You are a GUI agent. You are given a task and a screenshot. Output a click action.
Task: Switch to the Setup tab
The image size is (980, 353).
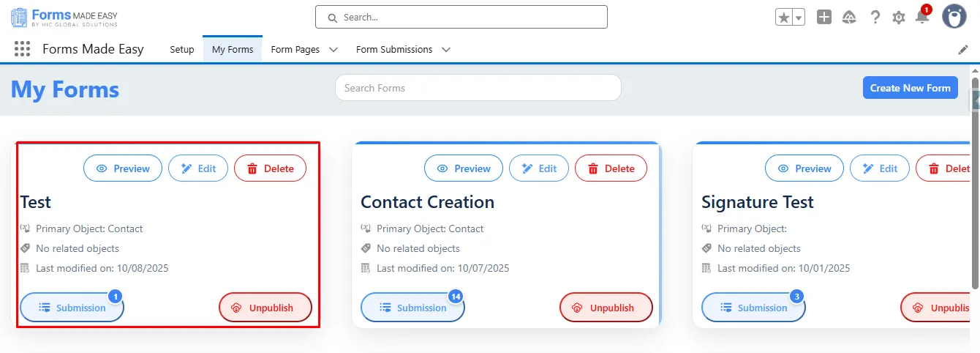182,50
